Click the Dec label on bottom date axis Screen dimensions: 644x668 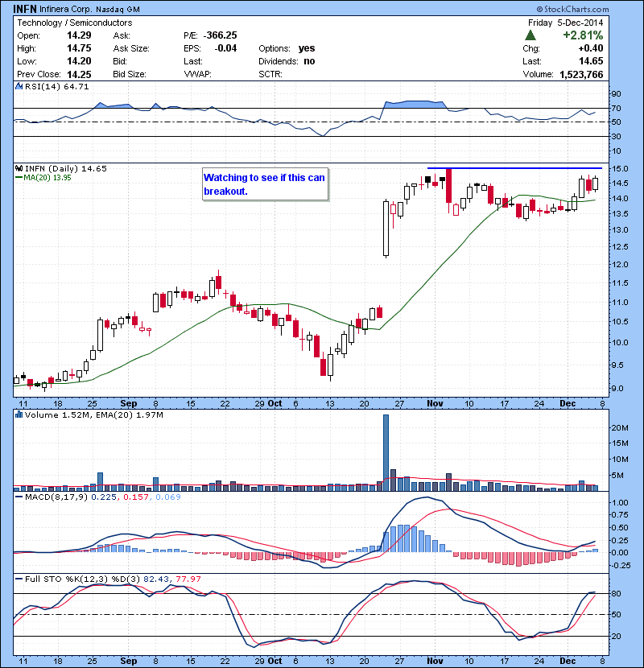pyautogui.click(x=568, y=661)
